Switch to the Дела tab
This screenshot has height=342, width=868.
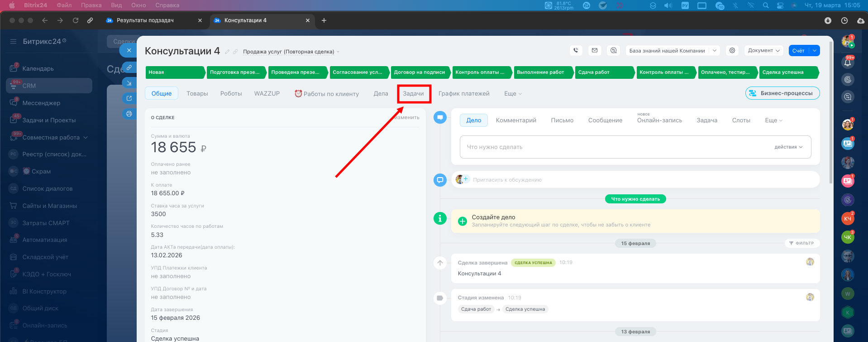tap(381, 94)
